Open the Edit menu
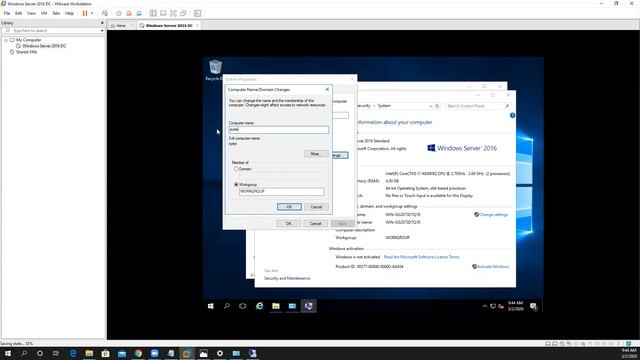640x360 pixels. [19, 13]
